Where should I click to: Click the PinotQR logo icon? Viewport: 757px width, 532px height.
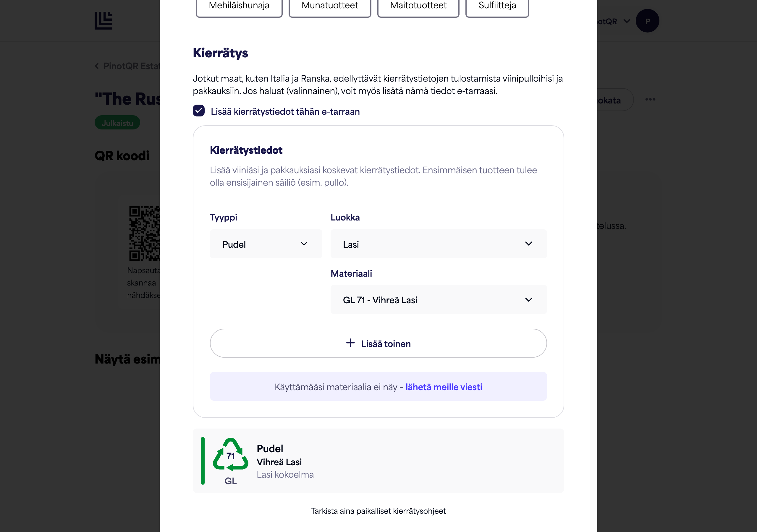[x=103, y=20]
